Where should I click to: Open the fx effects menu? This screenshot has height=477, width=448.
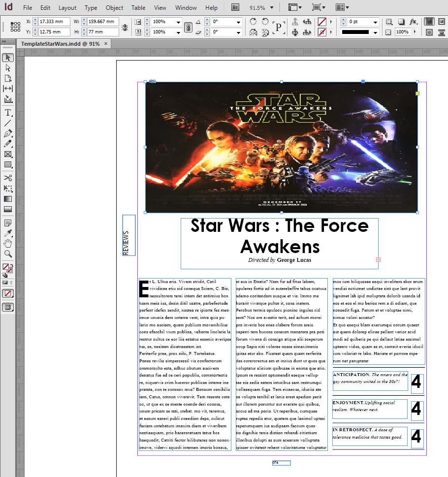pos(413,22)
